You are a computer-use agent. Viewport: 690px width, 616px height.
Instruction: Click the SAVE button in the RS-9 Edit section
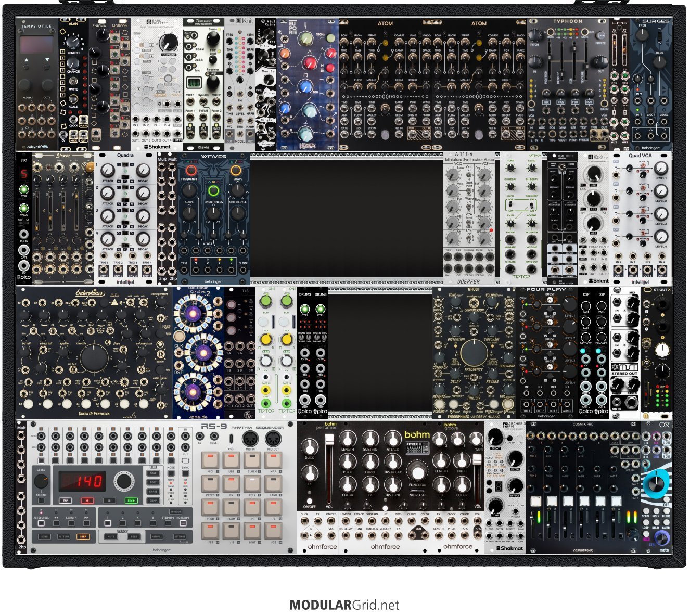153,473
